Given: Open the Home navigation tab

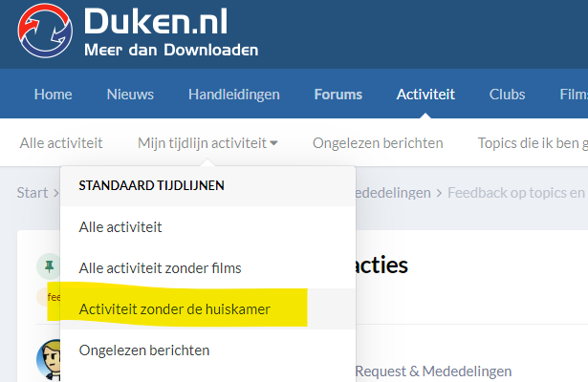Looking at the screenshot, I should coord(54,95).
